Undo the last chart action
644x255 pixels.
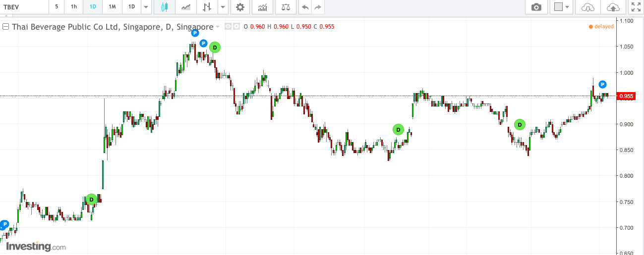point(305,7)
